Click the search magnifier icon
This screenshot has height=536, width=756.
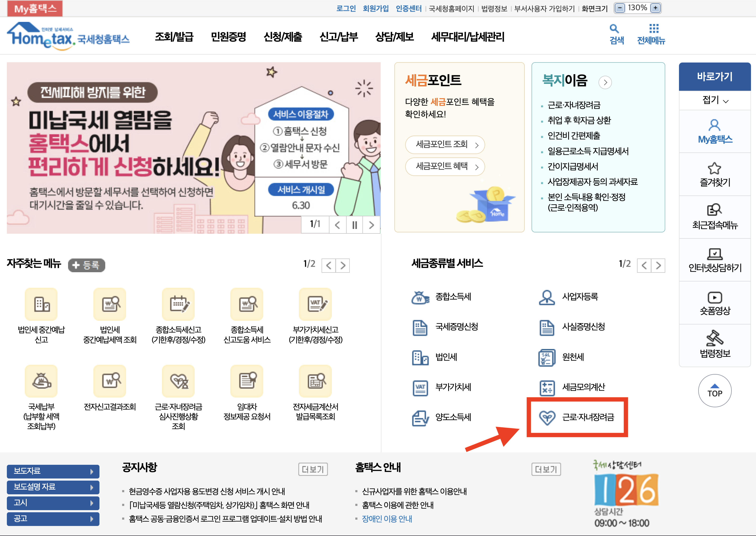click(614, 29)
